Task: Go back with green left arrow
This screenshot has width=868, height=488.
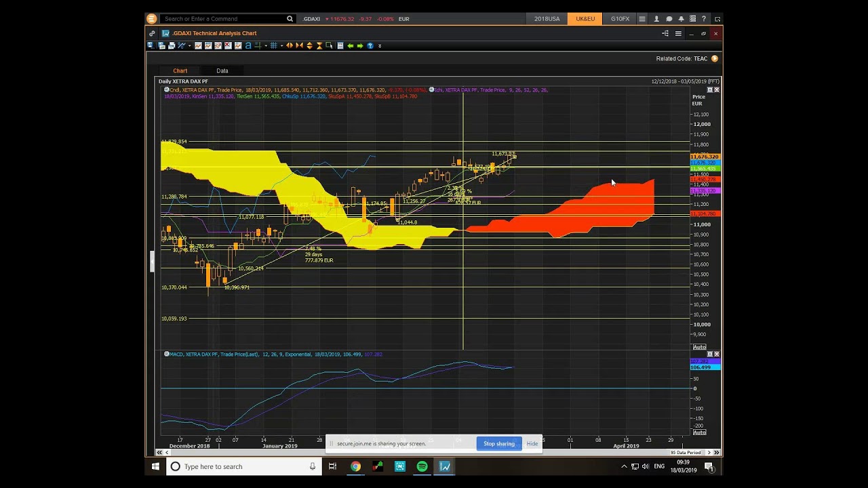Action: click(x=351, y=45)
